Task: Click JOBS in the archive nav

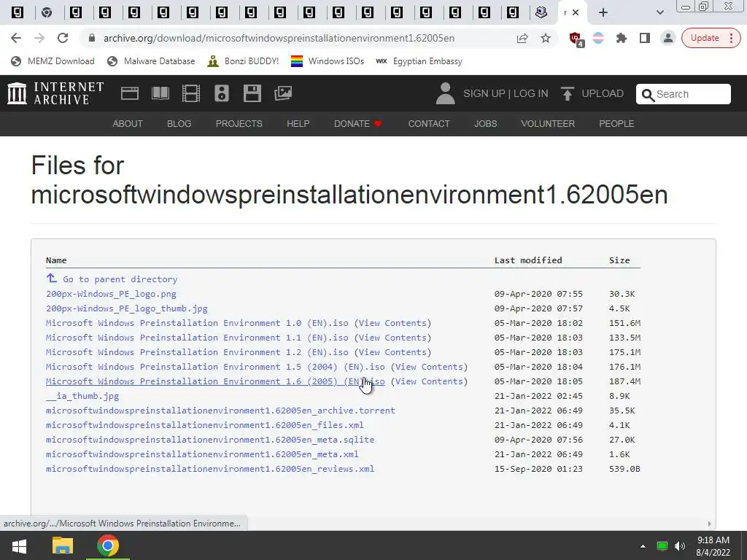Action: pyautogui.click(x=485, y=124)
